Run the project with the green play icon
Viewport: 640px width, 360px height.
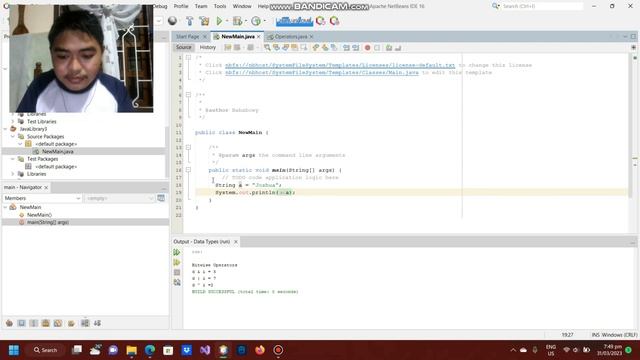coord(219,21)
